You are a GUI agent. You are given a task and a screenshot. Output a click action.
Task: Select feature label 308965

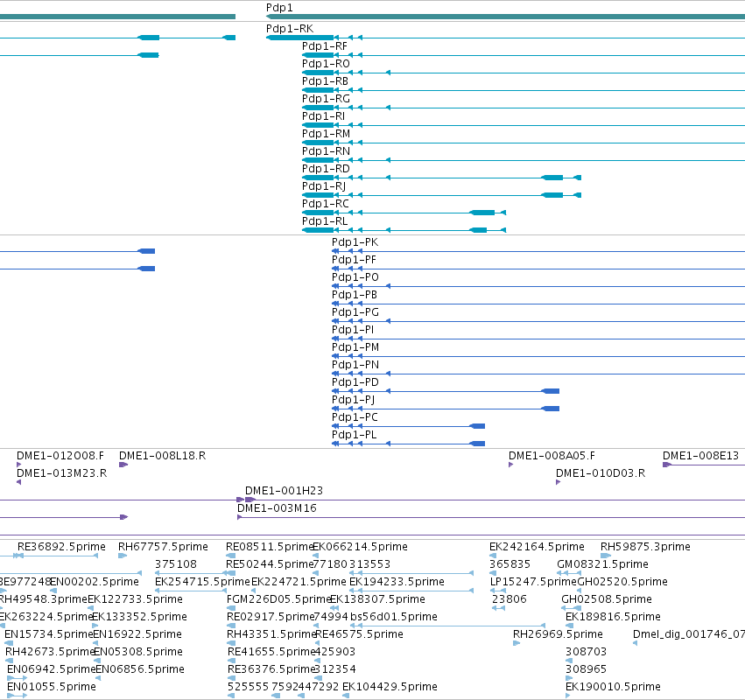coord(586,669)
